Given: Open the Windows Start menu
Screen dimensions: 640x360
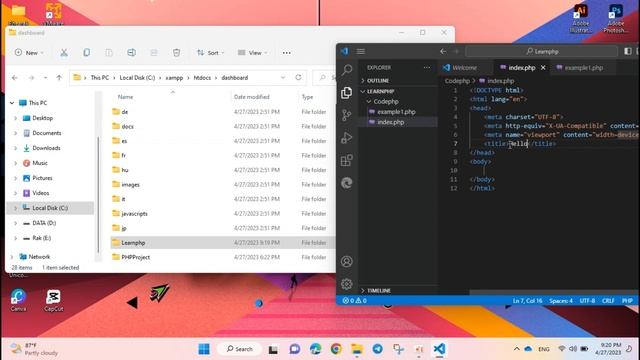Looking at the screenshot, I should (204, 349).
